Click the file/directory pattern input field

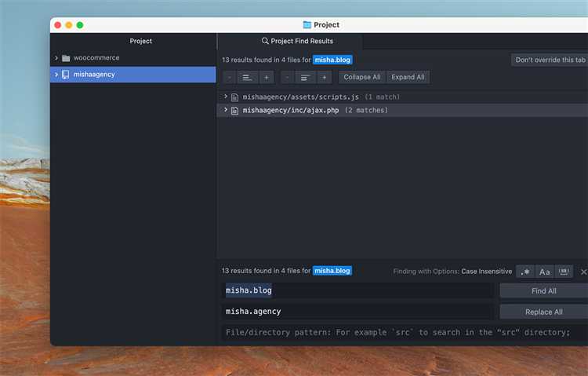coord(400,332)
